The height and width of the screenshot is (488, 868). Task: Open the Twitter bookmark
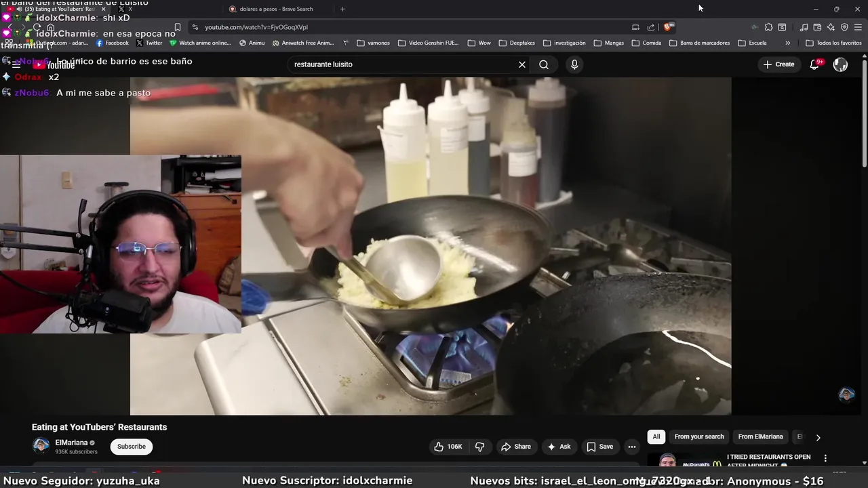[x=149, y=43]
